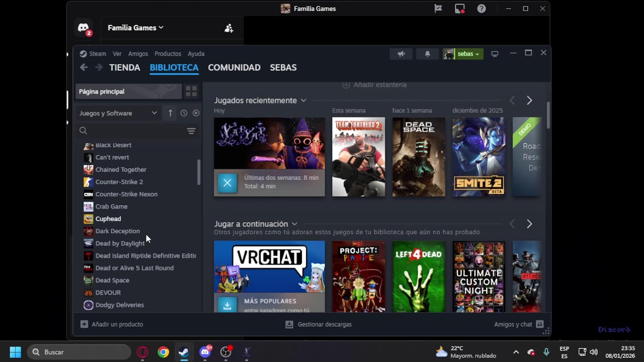Click the library game list scrollbar

tap(199, 172)
